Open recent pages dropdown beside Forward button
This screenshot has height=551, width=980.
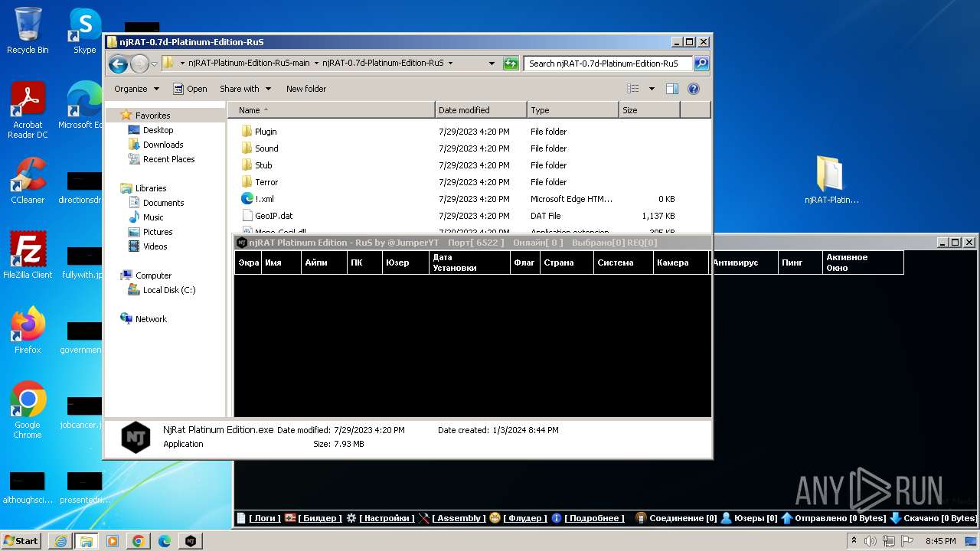coord(154,64)
